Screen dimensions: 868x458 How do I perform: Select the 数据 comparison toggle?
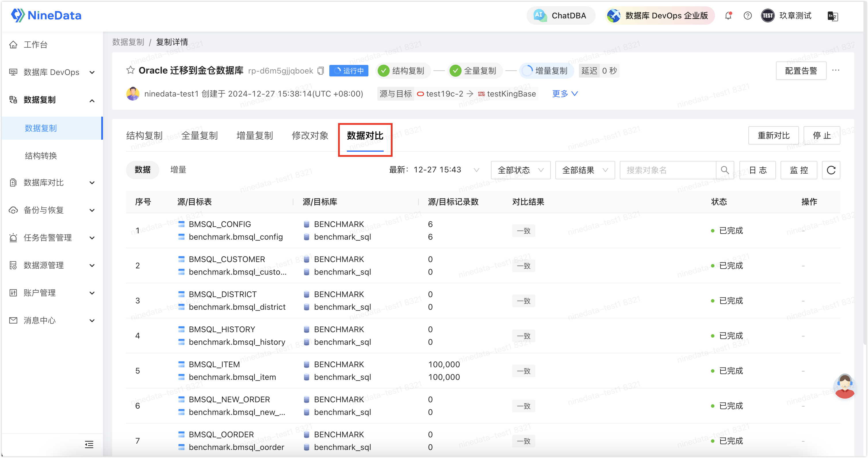click(x=143, y=170)
